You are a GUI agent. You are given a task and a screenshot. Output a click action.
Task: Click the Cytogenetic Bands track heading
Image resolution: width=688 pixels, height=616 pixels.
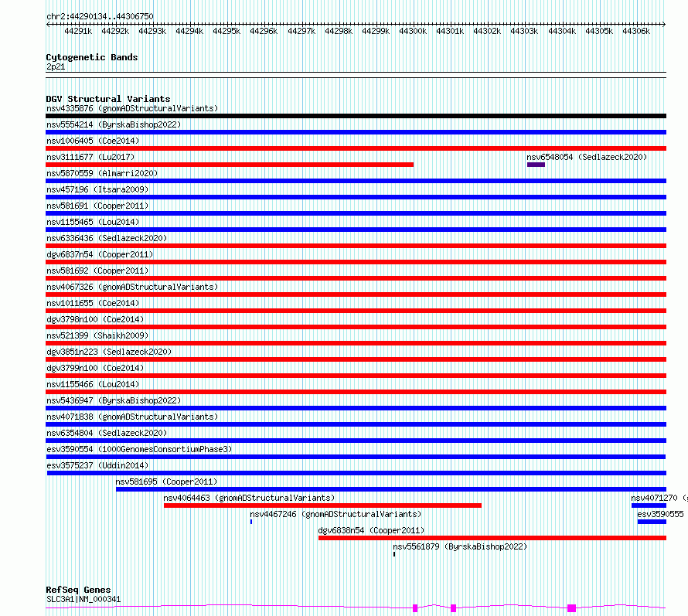pos(91,57)
